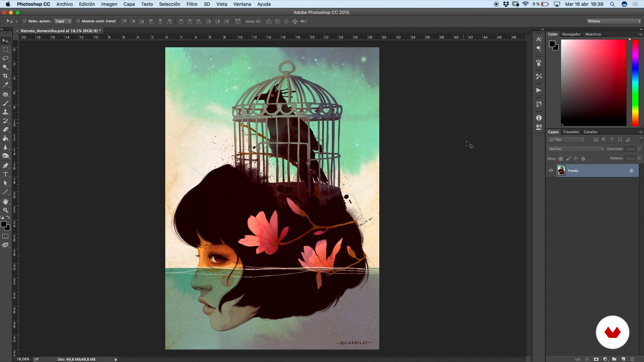Open the Selección menu

(170, 4)
